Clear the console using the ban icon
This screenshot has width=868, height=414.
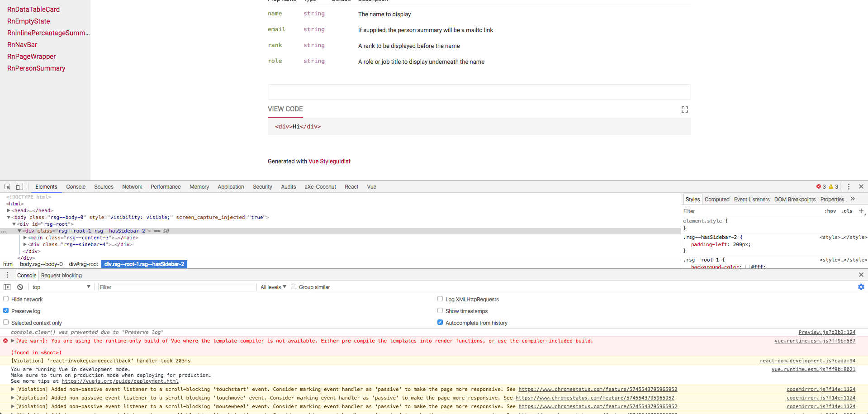pyautogui.click(x=20, y=287)
